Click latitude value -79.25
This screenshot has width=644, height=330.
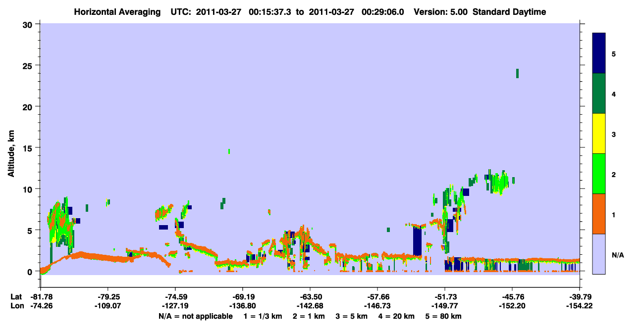tap(108, 296)
